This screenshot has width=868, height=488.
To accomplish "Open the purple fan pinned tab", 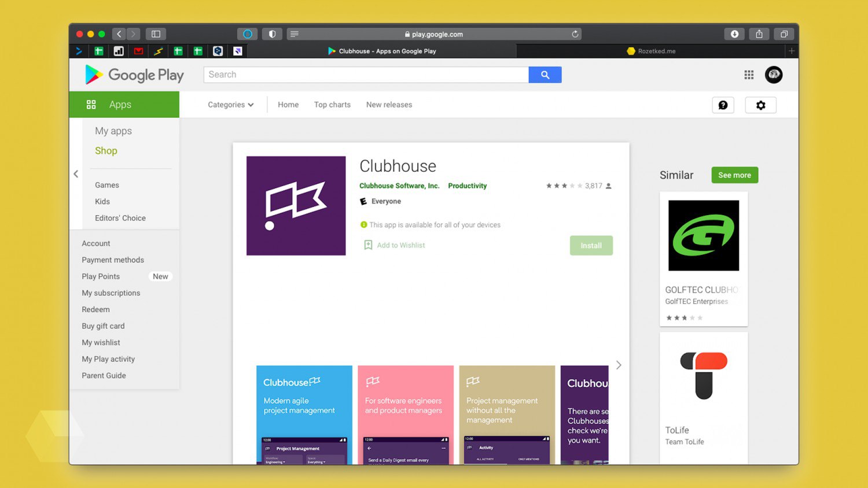I will [x=237, y=51].
